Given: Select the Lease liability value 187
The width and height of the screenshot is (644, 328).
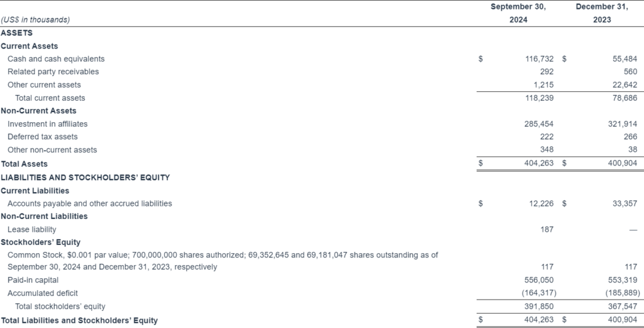Looking at the screenshot, I should click(x=547, y=229).
